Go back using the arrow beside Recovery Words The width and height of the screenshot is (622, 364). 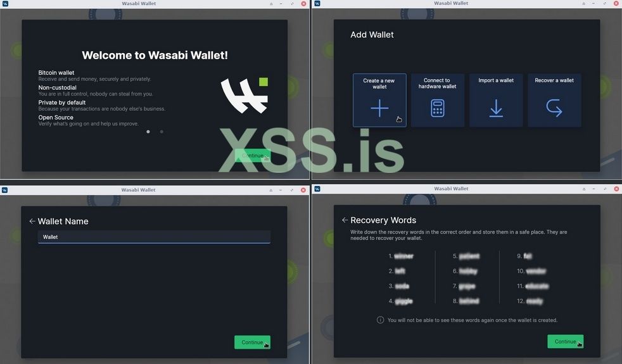click(345, 220)
